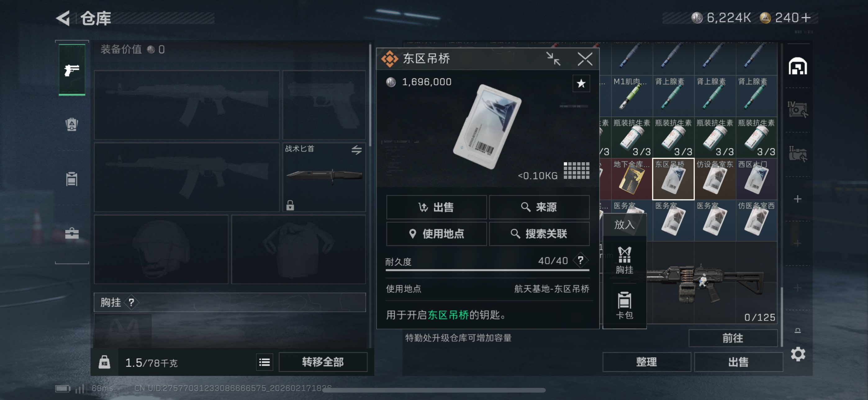Put item into 卡包 card pouch
This screenshot has height=400, width=868.
coord(624,305)
